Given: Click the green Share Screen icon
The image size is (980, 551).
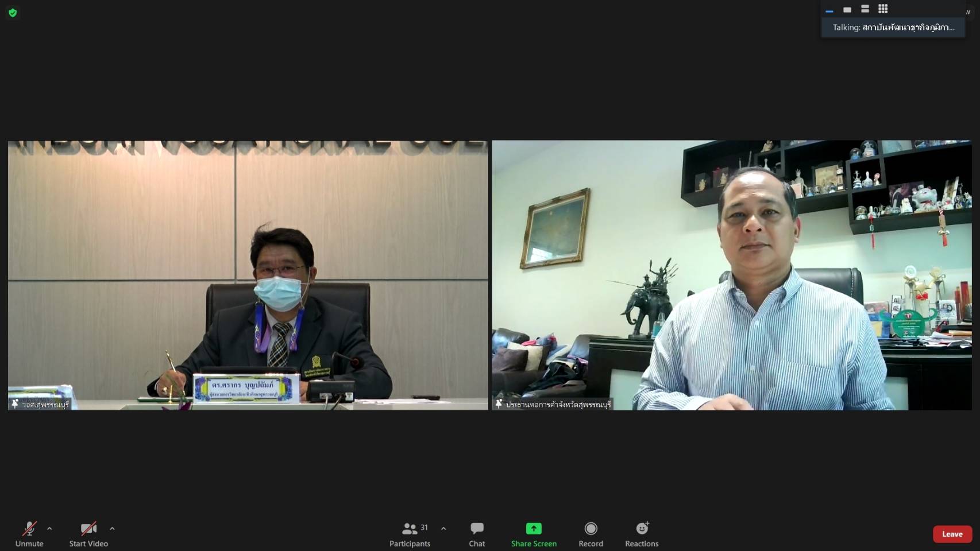Looking at the screenshot, I should click(x=534, y=528).
